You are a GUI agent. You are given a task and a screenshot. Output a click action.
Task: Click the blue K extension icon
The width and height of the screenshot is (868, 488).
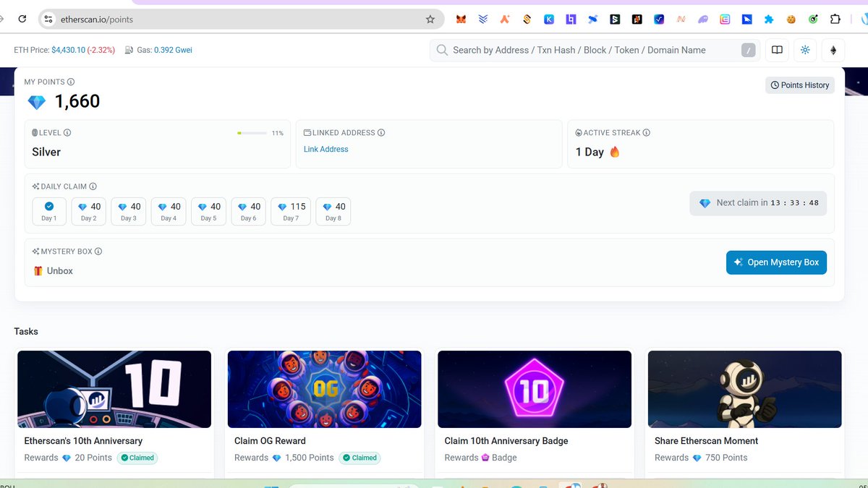coord(549,20)
